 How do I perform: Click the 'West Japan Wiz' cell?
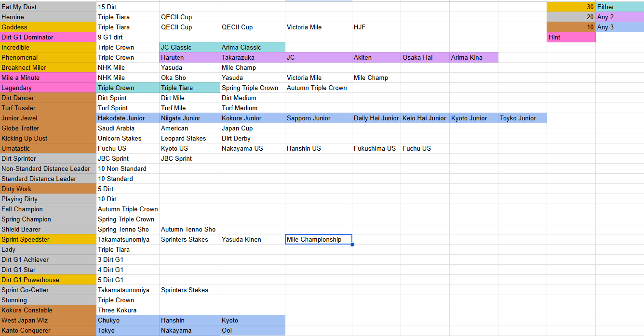point(48,320)
